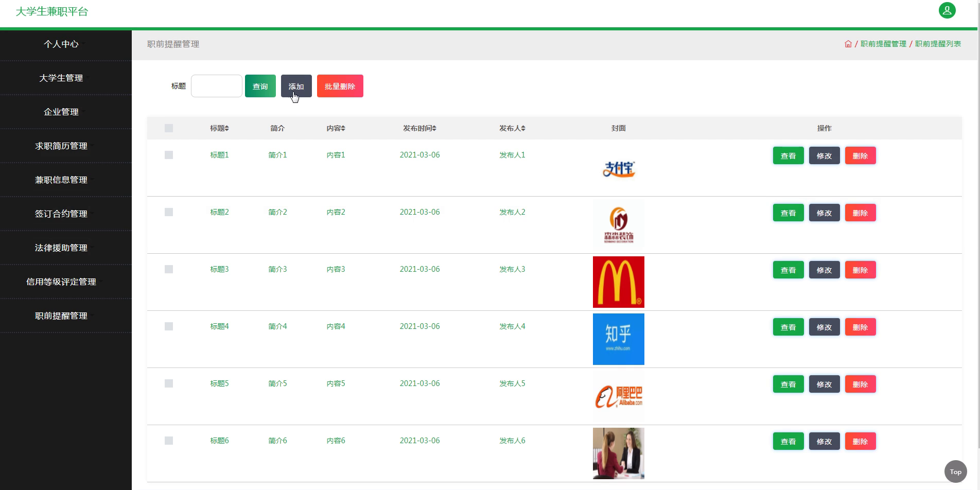Viewport: 980px width, 490px height.
Task: Click the 发布人3 cell text
Action: pos(512,269)
